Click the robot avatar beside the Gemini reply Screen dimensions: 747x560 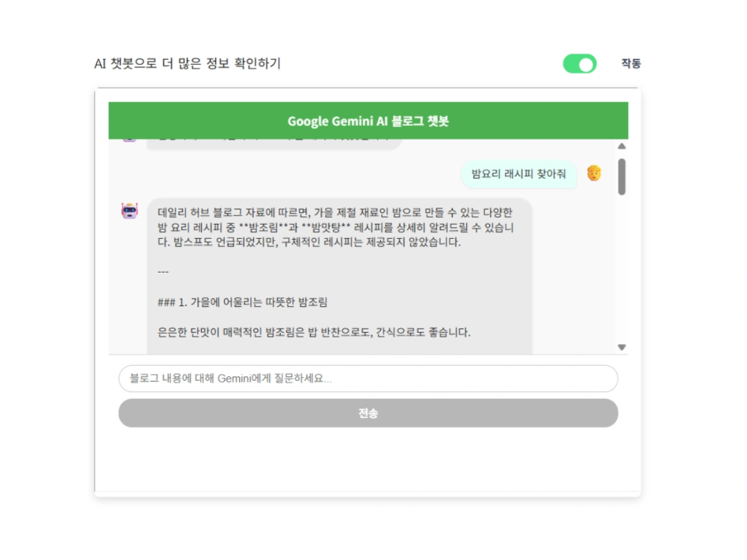(129, 211)
